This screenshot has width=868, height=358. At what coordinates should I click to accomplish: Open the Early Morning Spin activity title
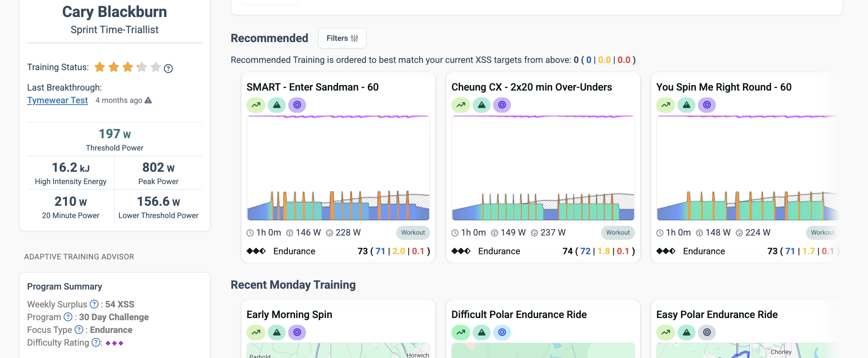pos(289,315)
